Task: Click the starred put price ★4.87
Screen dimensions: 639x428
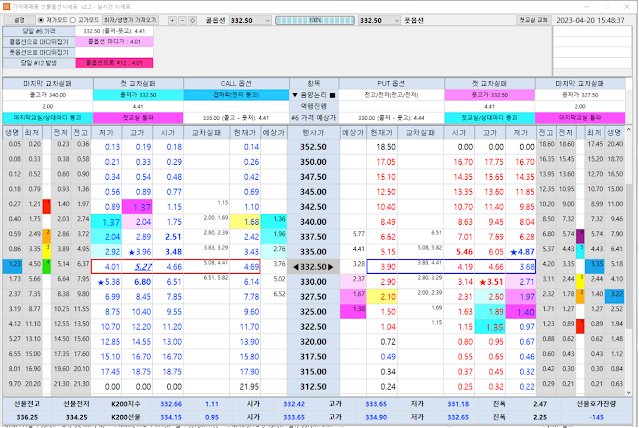Action: (x=522, y=252)
